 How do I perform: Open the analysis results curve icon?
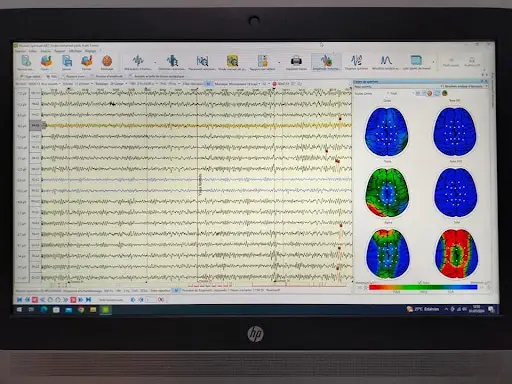pyautogui.click(x=386, y=60)
